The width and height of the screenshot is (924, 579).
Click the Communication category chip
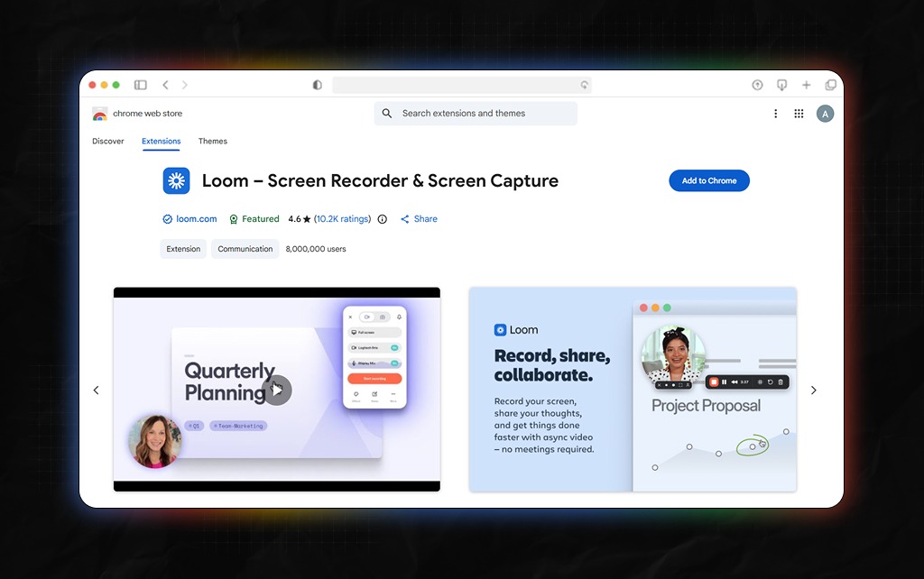click(245, 249)
